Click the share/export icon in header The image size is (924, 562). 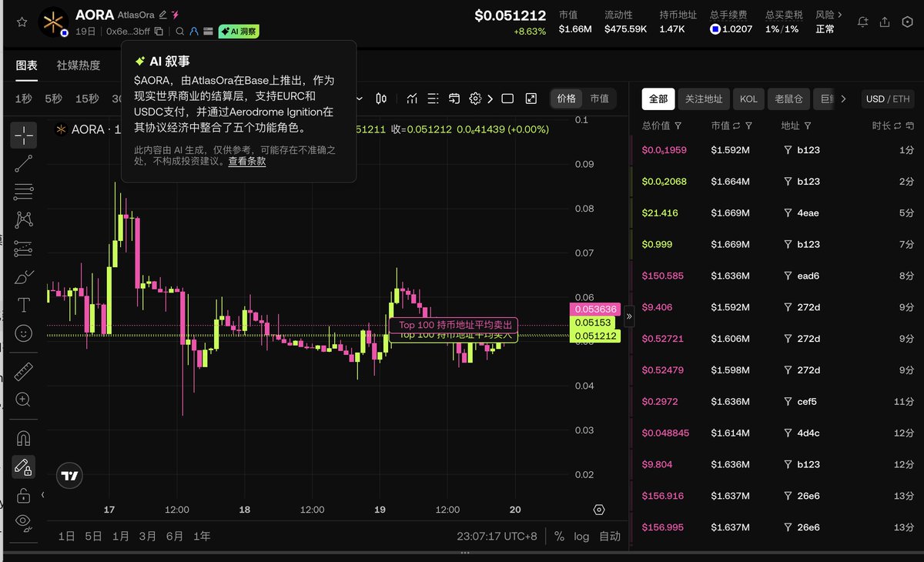point(885,22)
